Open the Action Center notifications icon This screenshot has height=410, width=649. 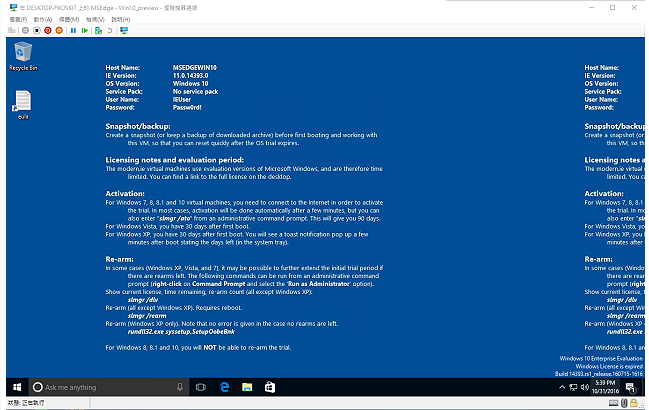[x=631, y=388]
